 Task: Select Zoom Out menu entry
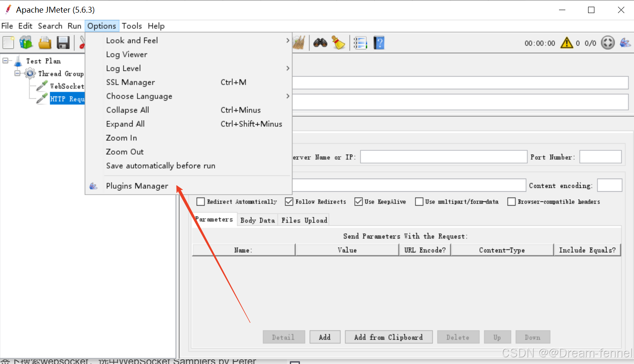[x=189, y=152]
